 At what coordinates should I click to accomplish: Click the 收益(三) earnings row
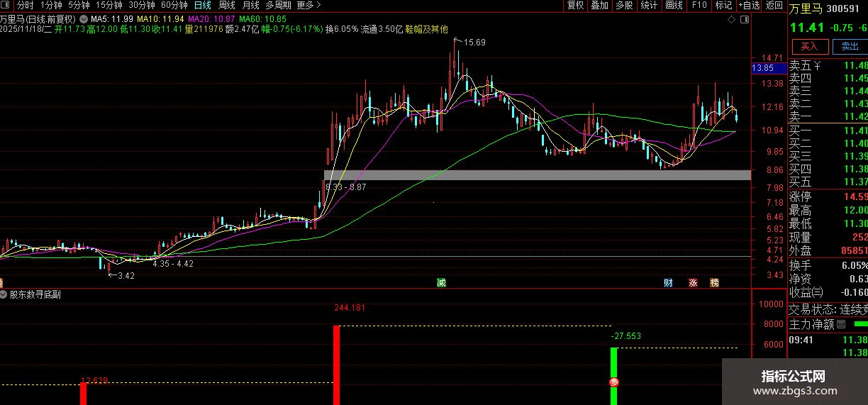coord(828,292)
